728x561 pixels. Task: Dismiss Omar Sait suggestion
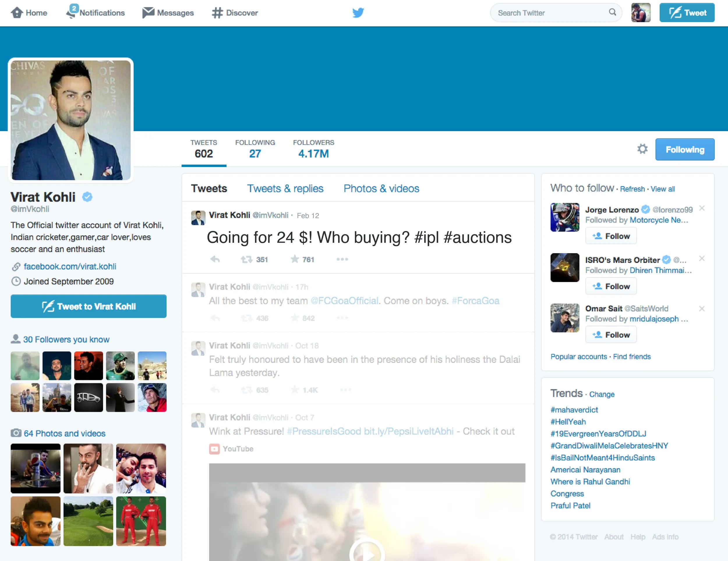point(702,309)
